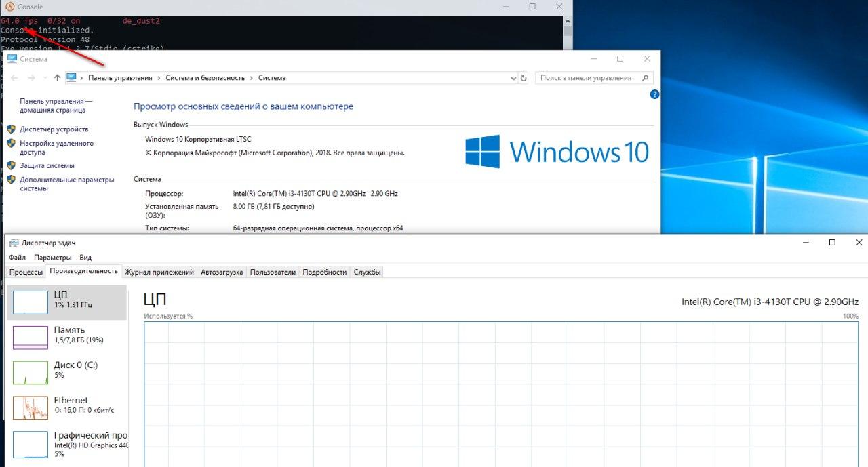868x467 pixels.
Task: Switch to the Автозагрузка tab
Action: click(x=222, y=272)
